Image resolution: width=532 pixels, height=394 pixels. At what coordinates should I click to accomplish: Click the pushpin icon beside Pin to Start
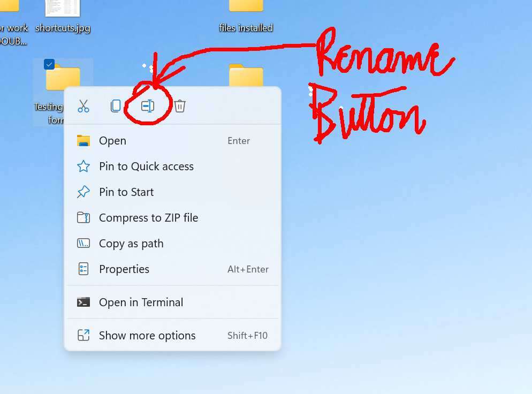[83, 192]
